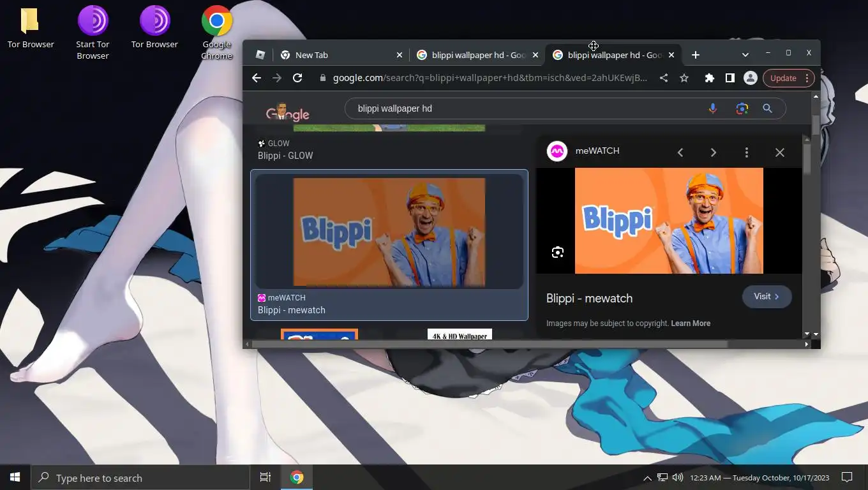Click the share page icon in address bar
This screenshot has width=868, height=490.
664,78
